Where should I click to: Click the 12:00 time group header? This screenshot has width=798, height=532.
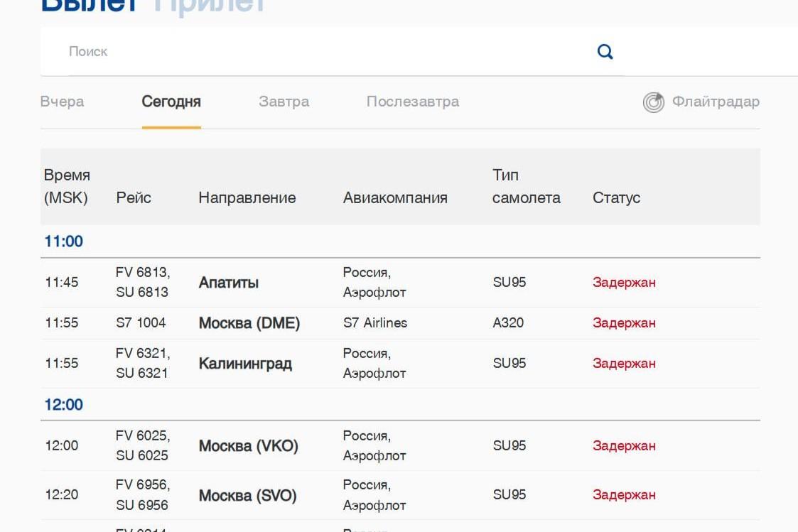[x=64, y=405]
